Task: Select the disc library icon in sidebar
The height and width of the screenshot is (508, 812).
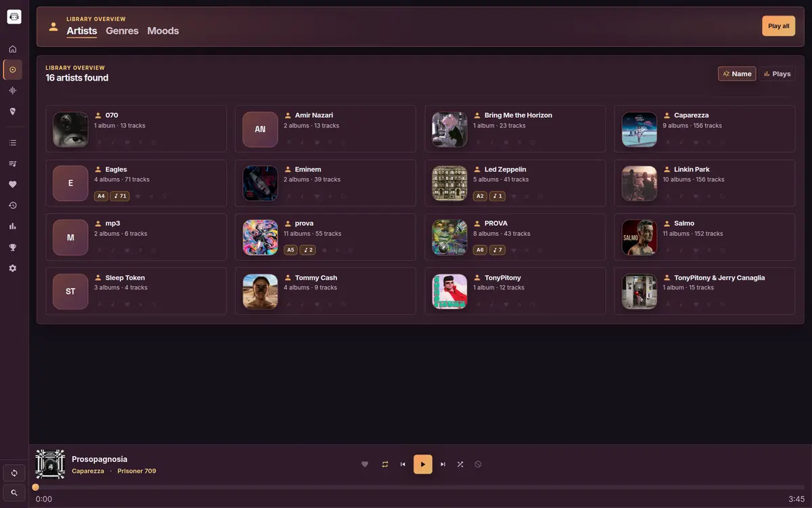Action: 13,70
